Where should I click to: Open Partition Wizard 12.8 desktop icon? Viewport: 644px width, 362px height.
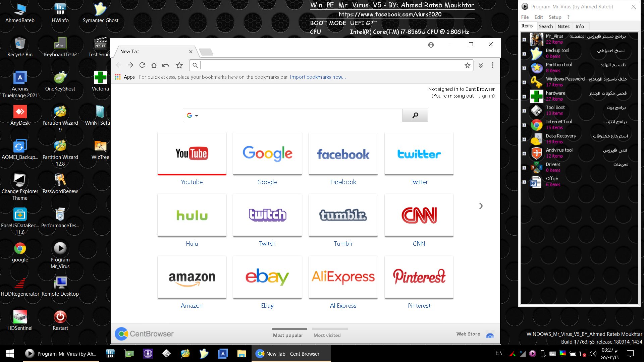click(60, 153)
